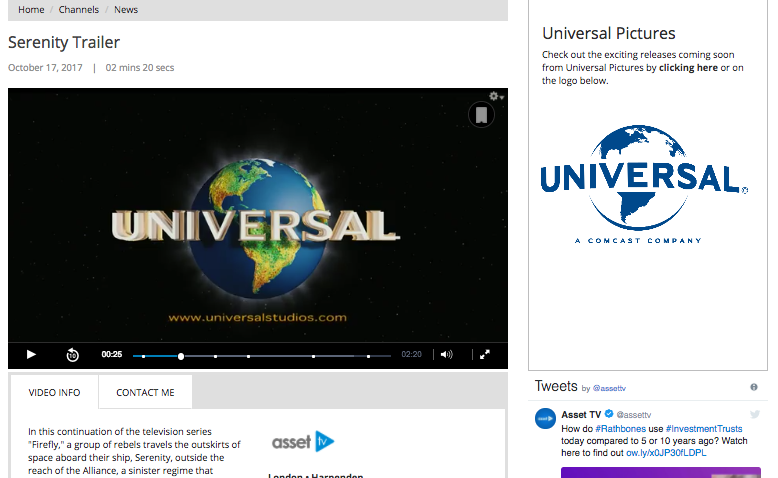This screenshot has height=478, width=778.
Task: Open Twitter info icon beside Tweets
Action: (754, 387)
